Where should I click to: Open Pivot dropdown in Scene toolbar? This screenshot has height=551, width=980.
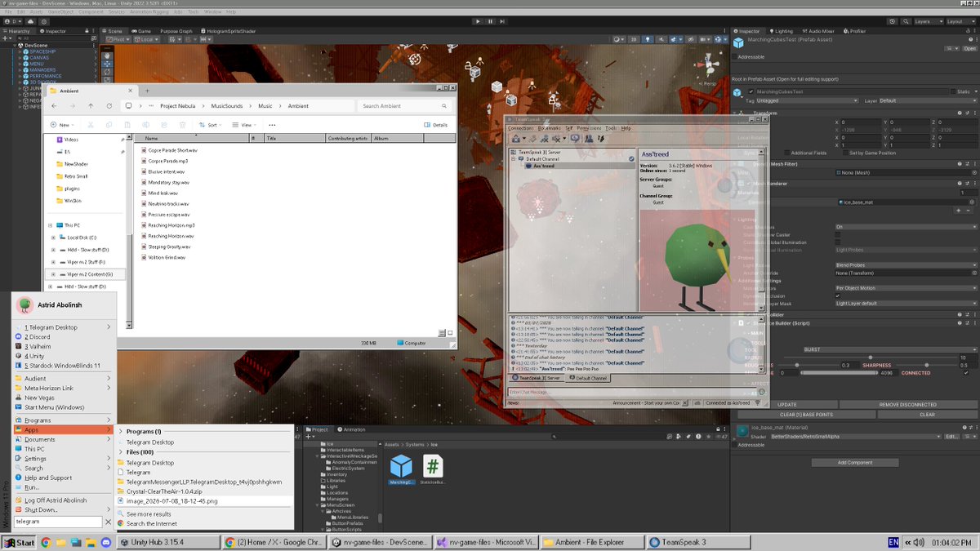click(x=118, y=39)
